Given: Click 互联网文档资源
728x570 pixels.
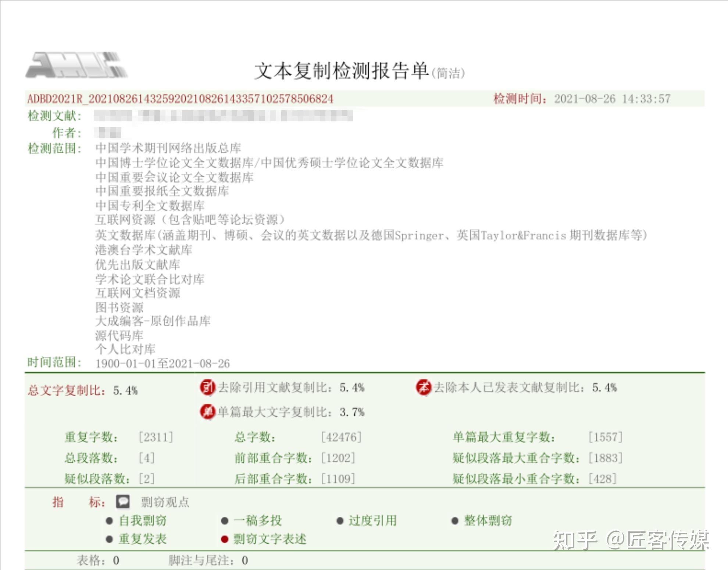Looking at the screenshot, I should (x=138, y=293).
